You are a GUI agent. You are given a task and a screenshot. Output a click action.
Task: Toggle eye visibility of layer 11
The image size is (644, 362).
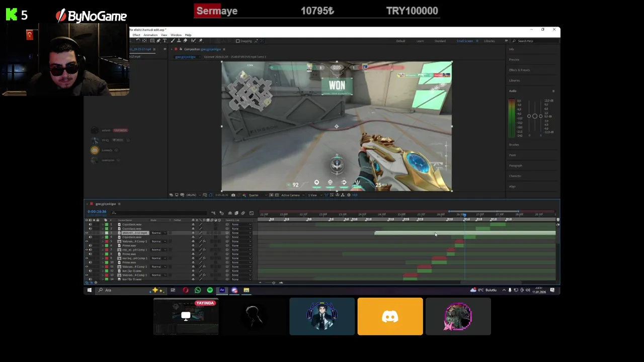(87, 266)
